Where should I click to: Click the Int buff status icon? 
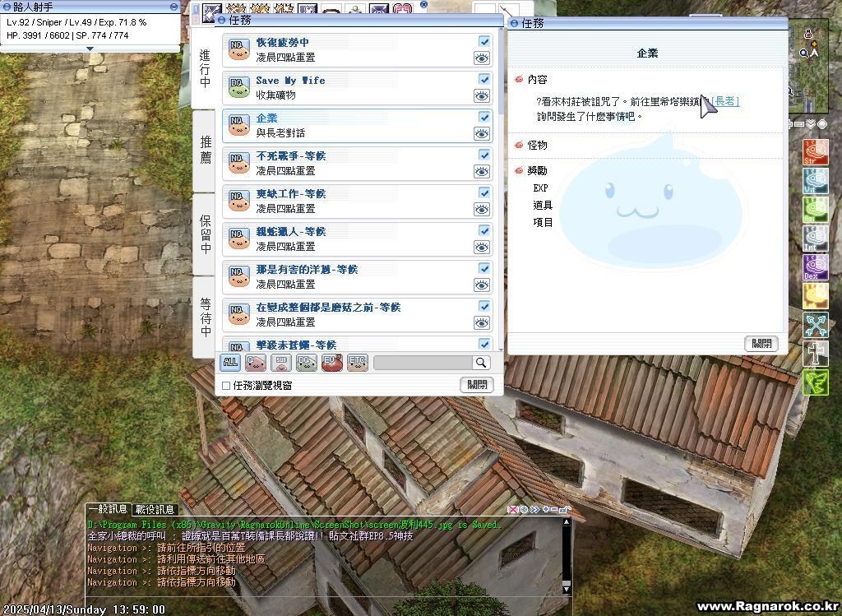(x=815, y=239)
